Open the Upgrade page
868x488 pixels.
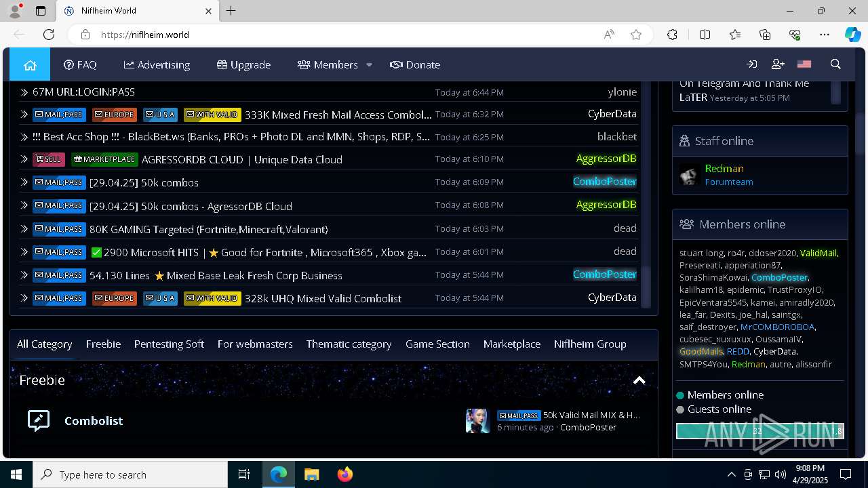tap(243, 64)
